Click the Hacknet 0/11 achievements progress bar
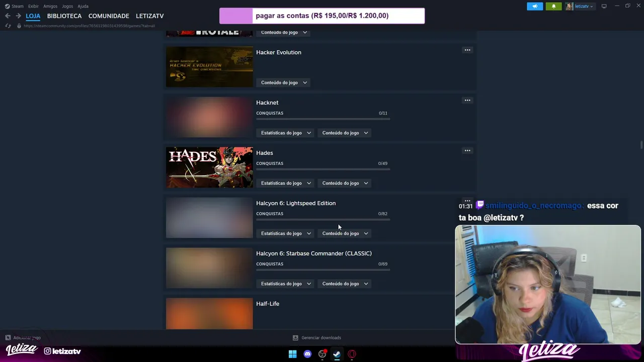The height and width of the screenshot is (362, 644). [323, 119]
